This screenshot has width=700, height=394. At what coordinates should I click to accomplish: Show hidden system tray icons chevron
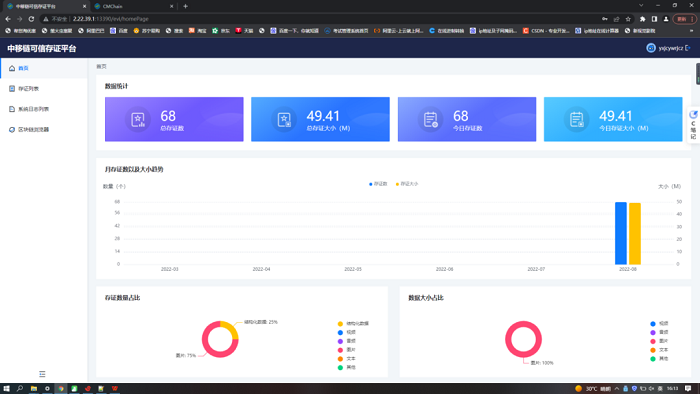pyautogui.click(x=617, y=389)
